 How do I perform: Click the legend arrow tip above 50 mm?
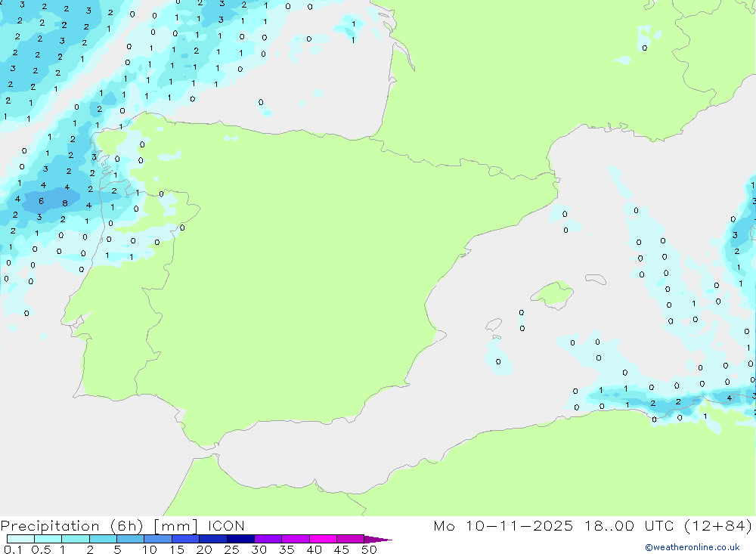(378, 540)
